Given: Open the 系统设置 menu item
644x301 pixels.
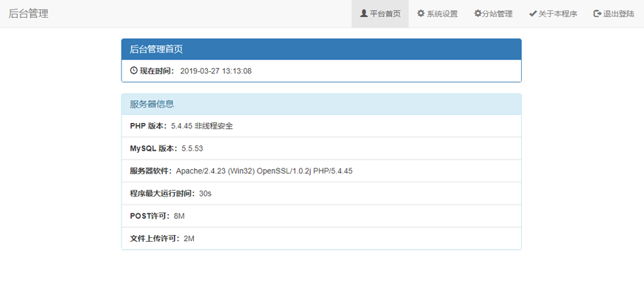Looking at the screenshot, I should (437, 14).
